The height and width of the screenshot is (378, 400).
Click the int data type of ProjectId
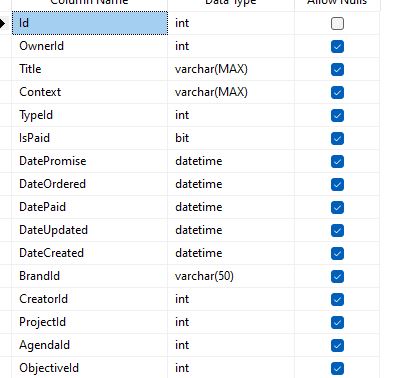[231, 322]
